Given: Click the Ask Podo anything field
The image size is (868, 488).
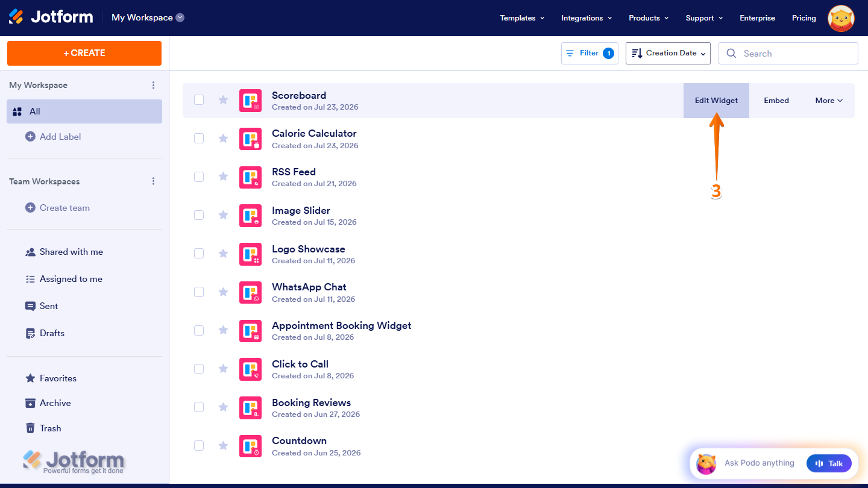Looking at the screenshot, I should (x=759, y=463).
